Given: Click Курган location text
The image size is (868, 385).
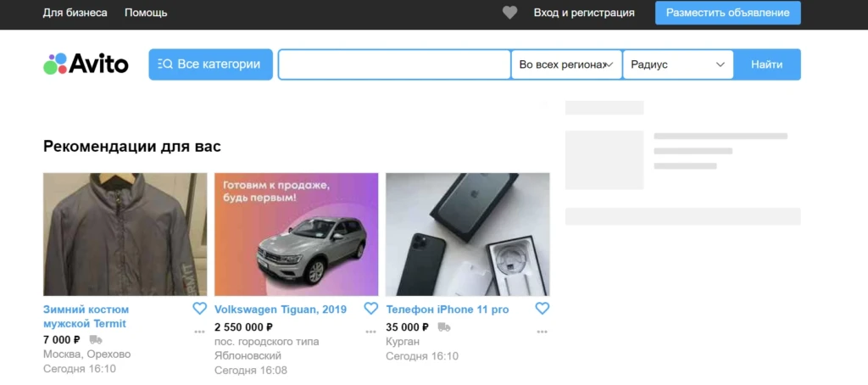Looking at the screenshot, I should [x=403, y=341].
